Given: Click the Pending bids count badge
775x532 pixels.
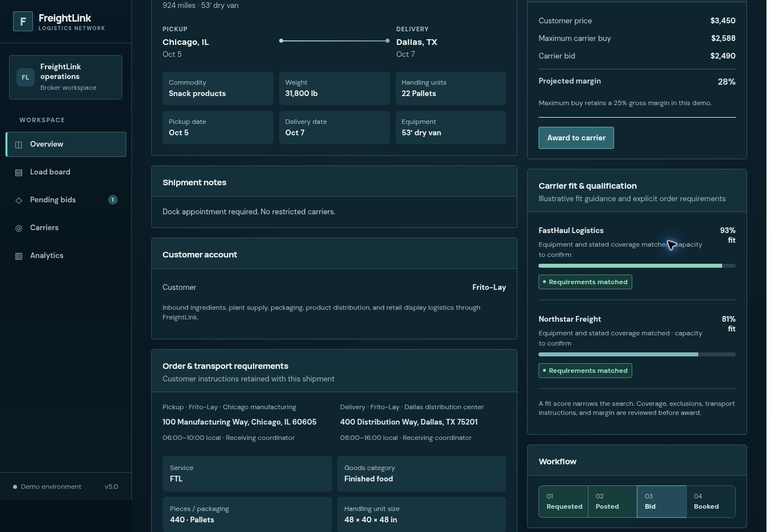Looking at the screenshot, I should 113,199.
